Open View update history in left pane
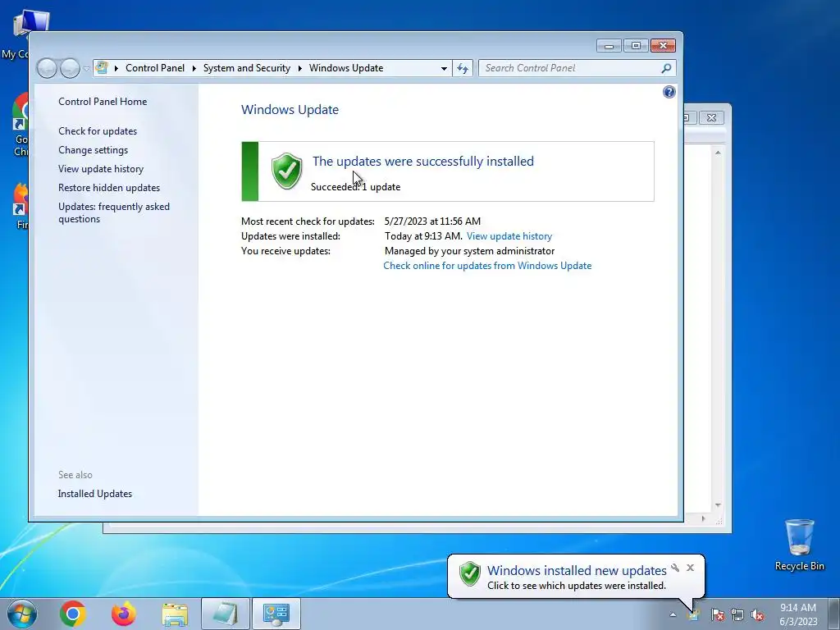840x630 pixels. click(x=101, y=169)
